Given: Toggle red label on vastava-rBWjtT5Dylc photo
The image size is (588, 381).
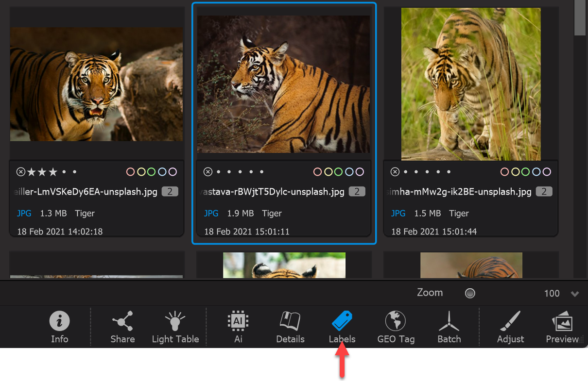Looking at the screenshot, I should tap(317, 172).
